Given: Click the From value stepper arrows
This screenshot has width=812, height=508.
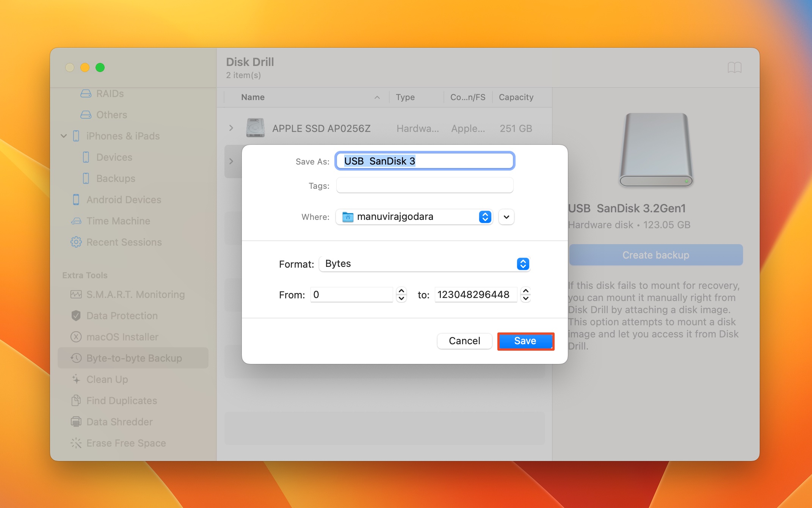Looking at the screenshot, I should (x=401, y=295).
